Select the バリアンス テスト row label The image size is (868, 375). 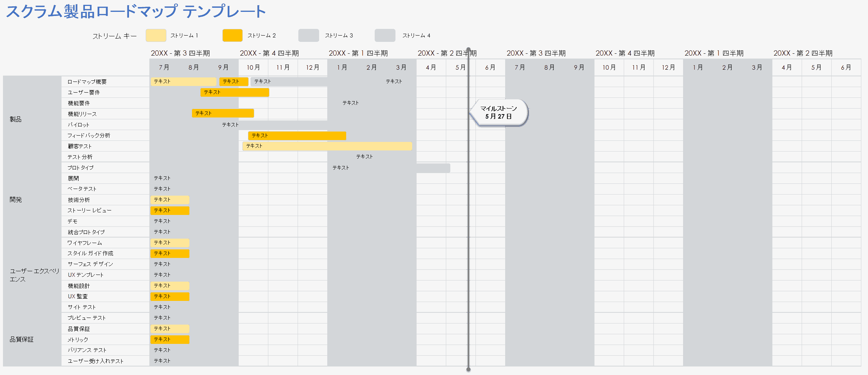(87, 350)
